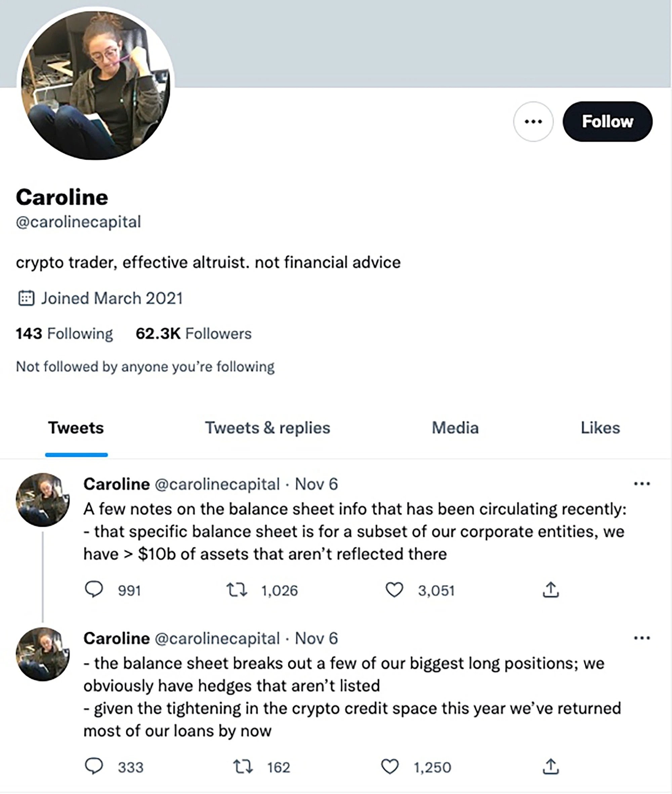Reply to the second tweet about hedges

pos(94,766)
